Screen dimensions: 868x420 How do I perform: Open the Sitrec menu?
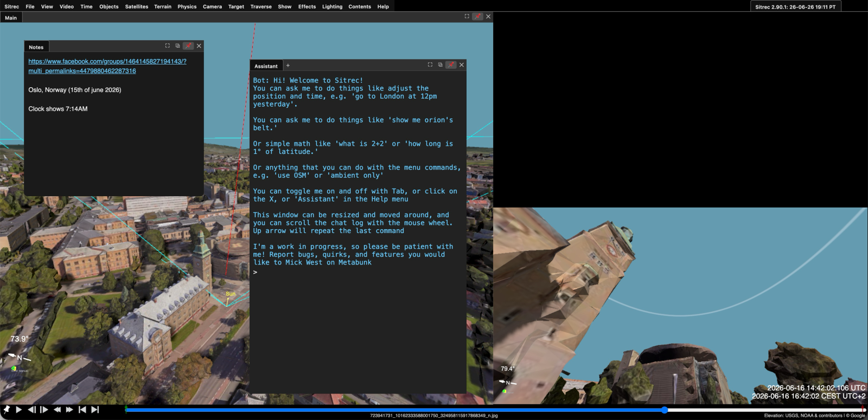(x=12, y=7)
